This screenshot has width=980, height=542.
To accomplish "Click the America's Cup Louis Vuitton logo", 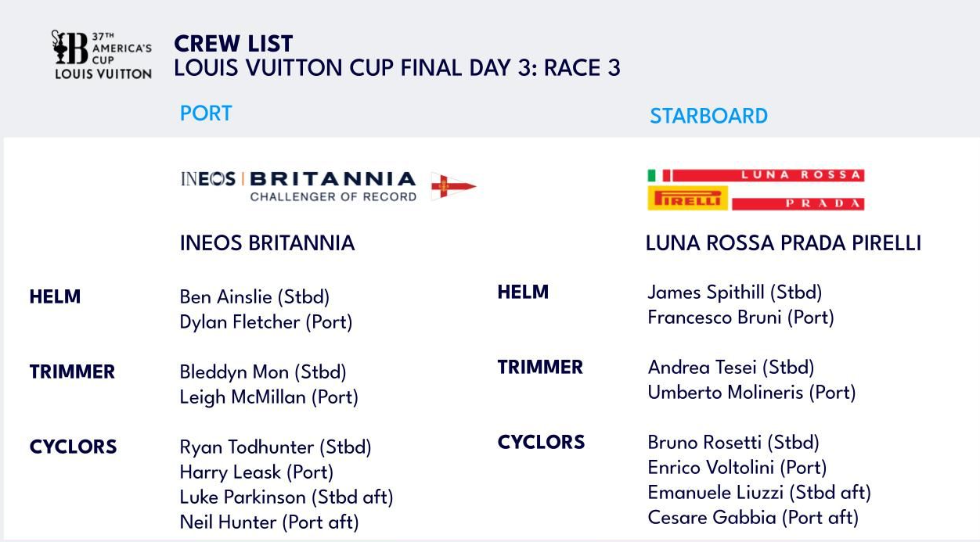I will point(102,55).
